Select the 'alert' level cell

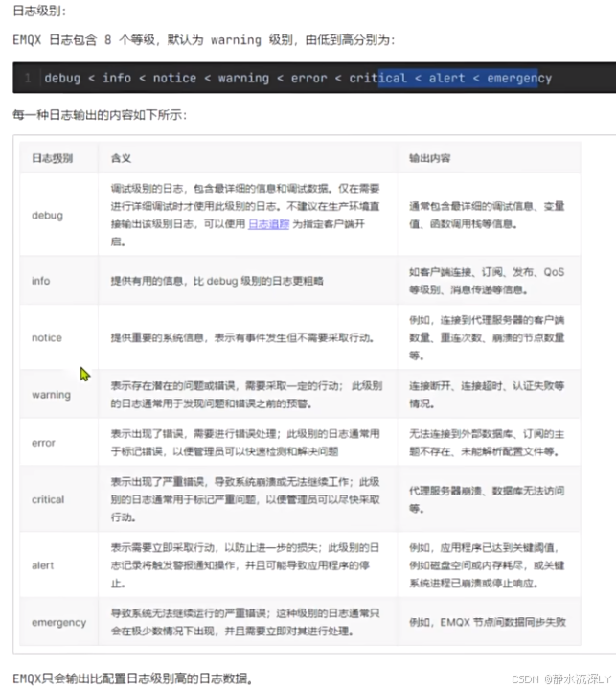tap(59, 565)
